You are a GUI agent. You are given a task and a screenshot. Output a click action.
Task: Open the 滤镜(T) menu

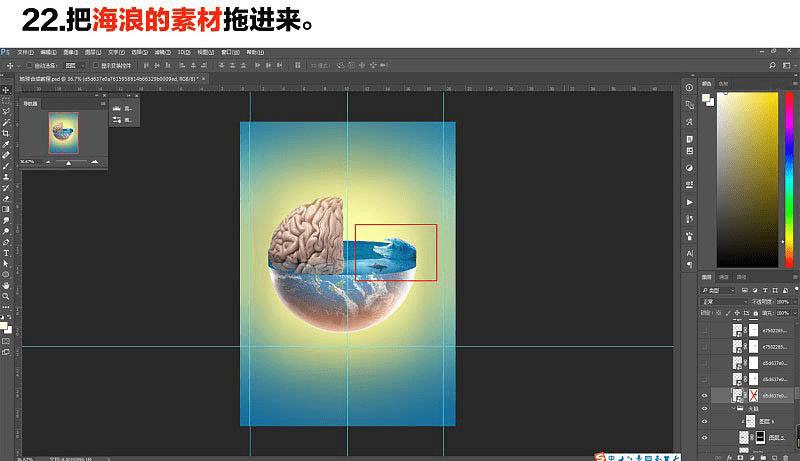(162, 53)
